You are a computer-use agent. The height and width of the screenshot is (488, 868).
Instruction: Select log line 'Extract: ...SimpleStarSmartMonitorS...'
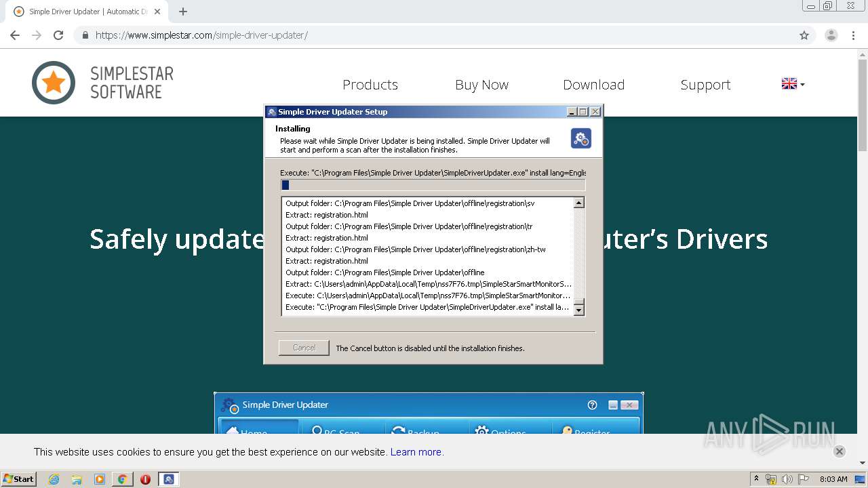point(427,284)
